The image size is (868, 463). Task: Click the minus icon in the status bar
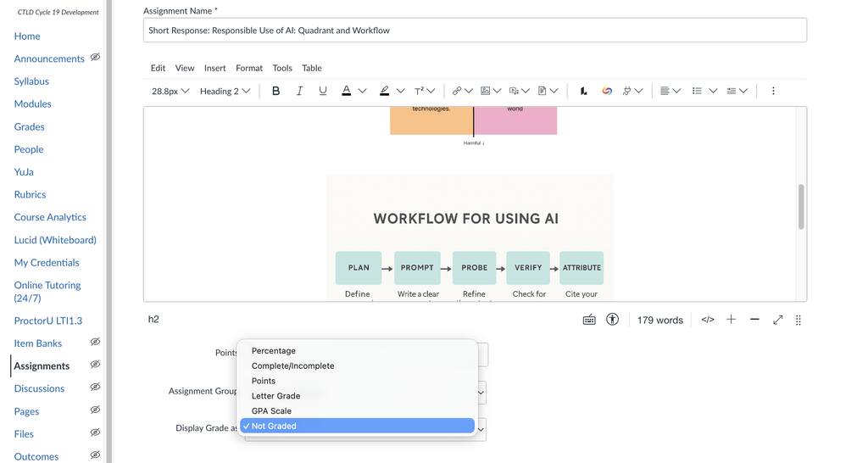tap(754, 320)
